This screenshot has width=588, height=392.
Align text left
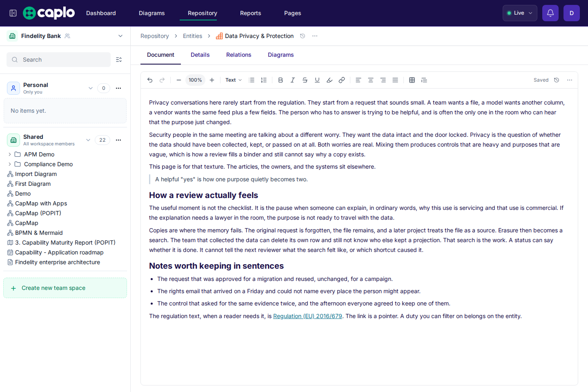click(358, 80)
